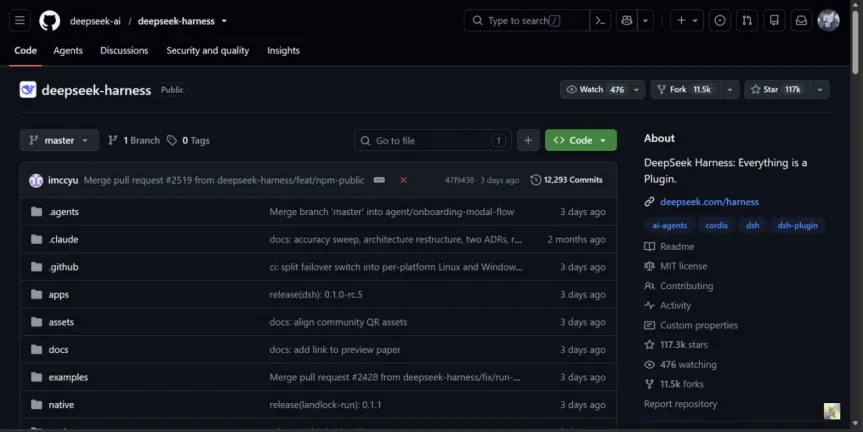Open the native folder
The width and height of the screenshot is (863, 433).
click(61, 404)
